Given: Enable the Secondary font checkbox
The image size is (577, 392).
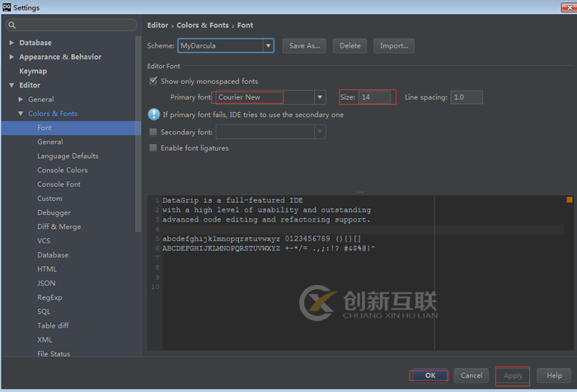Looking at the screenshot, I should tap(153, 132).
